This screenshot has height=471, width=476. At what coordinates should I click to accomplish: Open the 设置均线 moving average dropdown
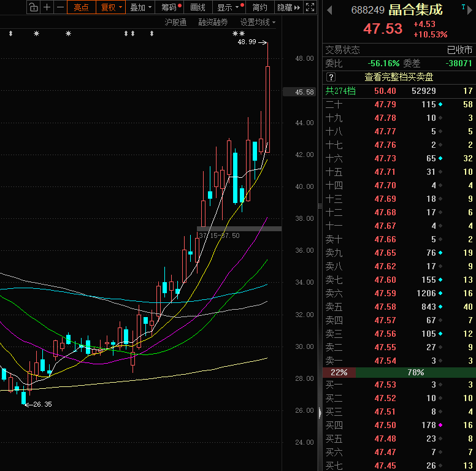pyautogui.click(x=258, y=23)
